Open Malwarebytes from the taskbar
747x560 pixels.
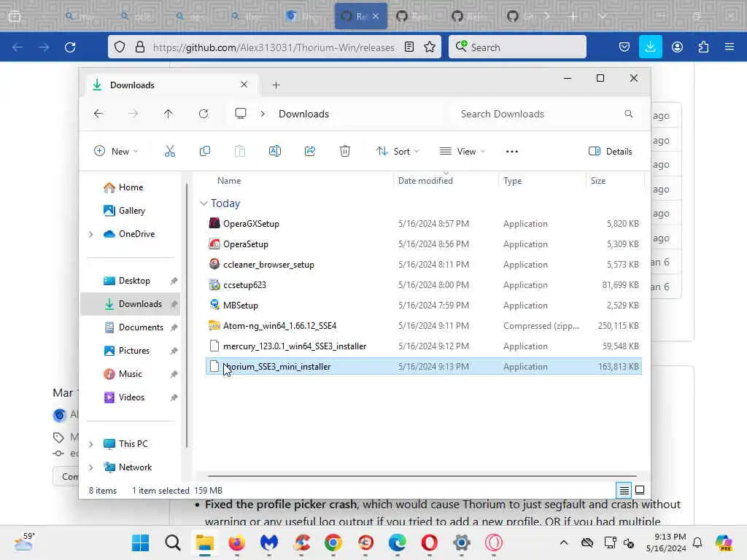268,542
